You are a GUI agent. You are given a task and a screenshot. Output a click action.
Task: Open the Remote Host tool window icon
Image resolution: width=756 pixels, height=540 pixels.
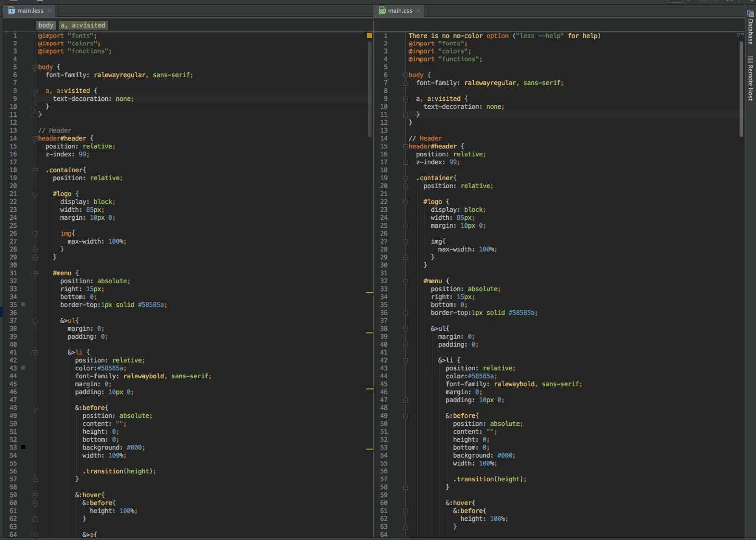click(750, 60)
